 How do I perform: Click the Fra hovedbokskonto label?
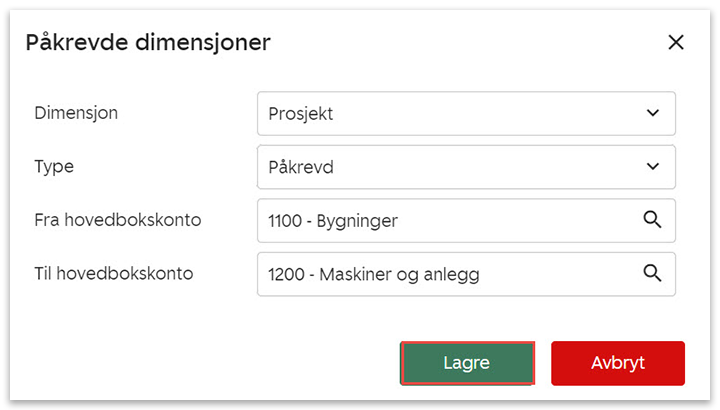point(118,219)
